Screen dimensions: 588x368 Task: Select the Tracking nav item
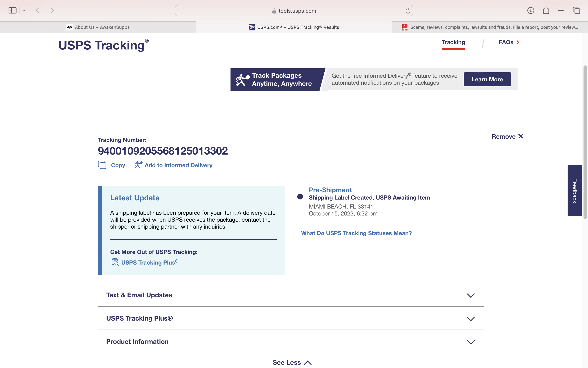click(453, 42)
